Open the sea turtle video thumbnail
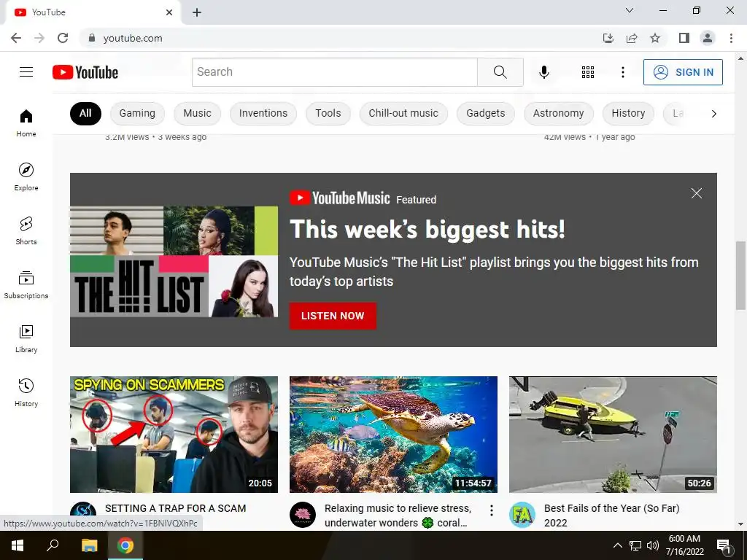747x560 pixels. 393,435
